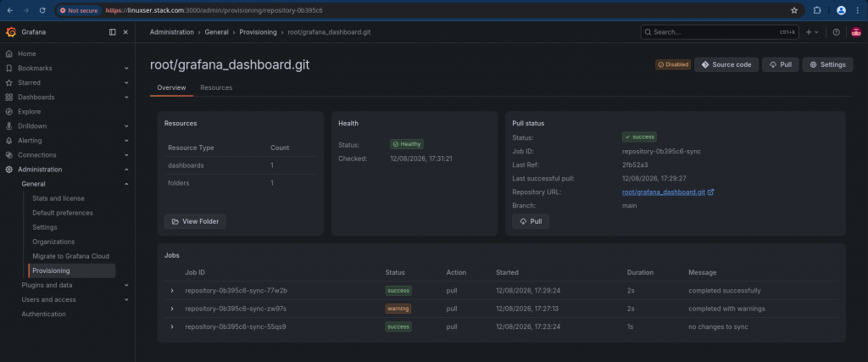Reload the browser page
The image size is (868, 362).
coord(42,10)
